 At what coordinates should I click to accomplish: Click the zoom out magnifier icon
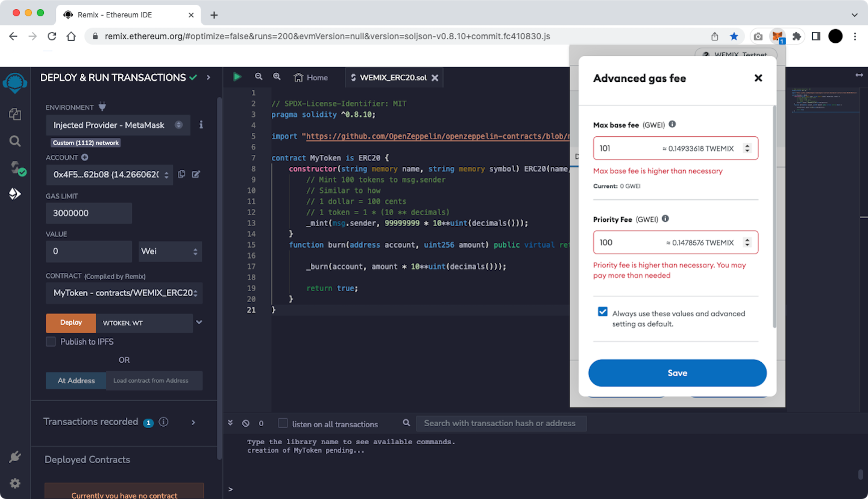tap(259, 77)
